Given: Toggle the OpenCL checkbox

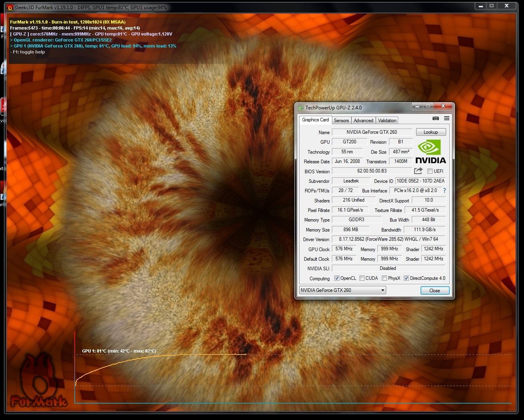Looking at the screenshot, I should point(337,278).
